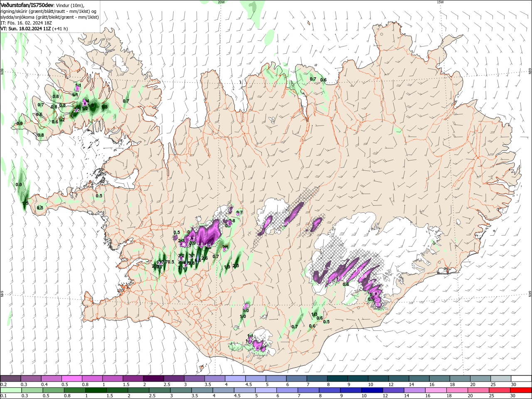Click the 15W longitude label

tap(440, 2)
